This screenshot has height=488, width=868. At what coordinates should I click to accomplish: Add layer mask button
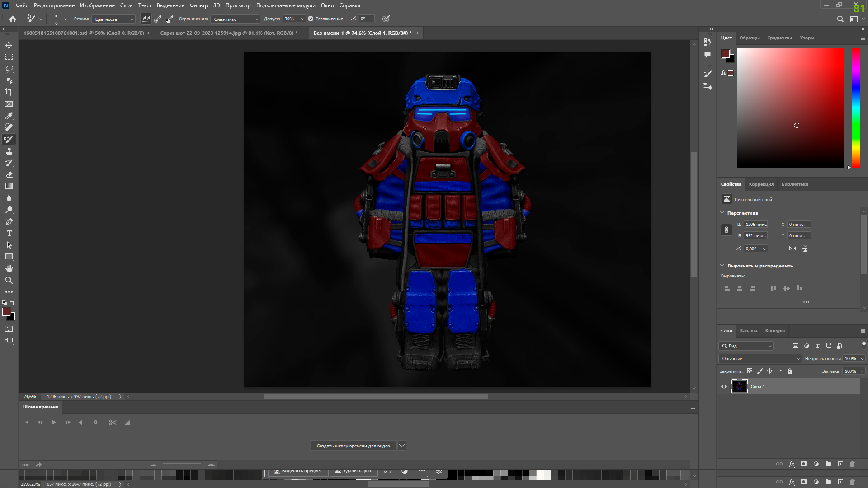(803, 464)
